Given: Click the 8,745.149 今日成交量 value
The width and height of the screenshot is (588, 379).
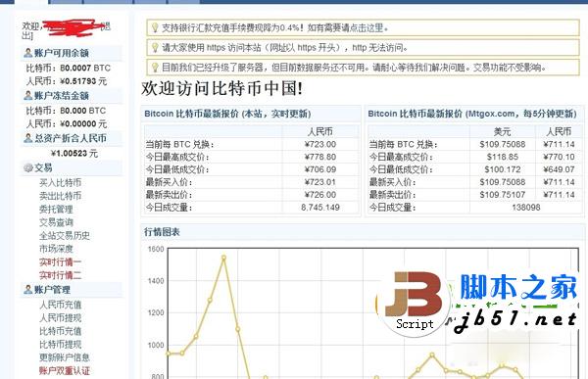Looking at the screenshot, I should pos(320,208).
